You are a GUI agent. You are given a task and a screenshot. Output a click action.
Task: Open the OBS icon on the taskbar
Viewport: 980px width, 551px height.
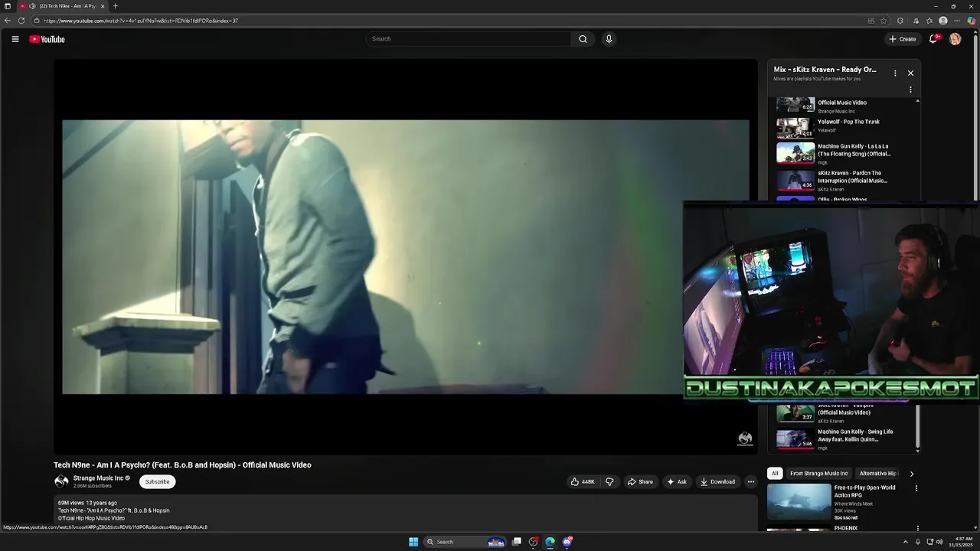click(534, 542)
